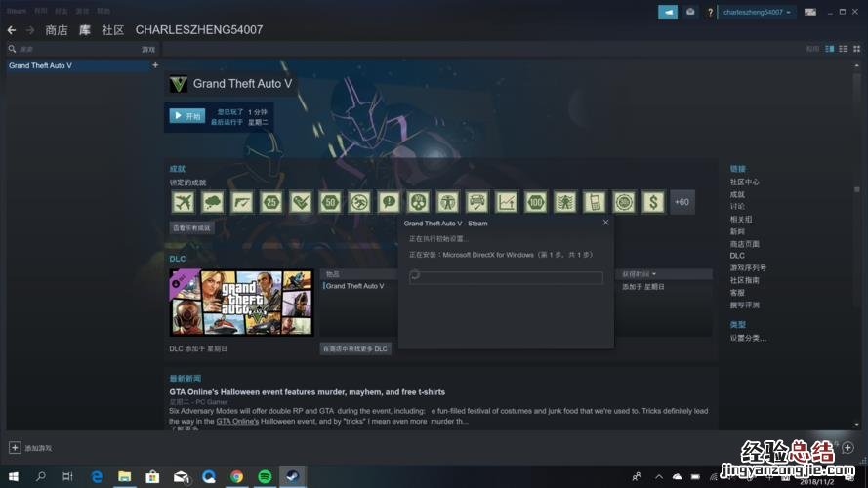This screenshot has height=488, width=868.
Task: Open the line chart achievement icon
Action: point(506,202)
